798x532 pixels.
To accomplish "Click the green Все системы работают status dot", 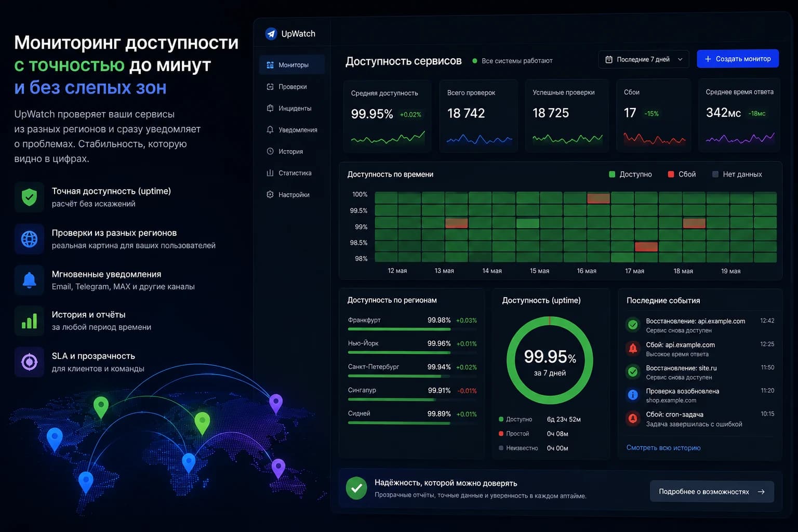I will click(x=475, y=61).
